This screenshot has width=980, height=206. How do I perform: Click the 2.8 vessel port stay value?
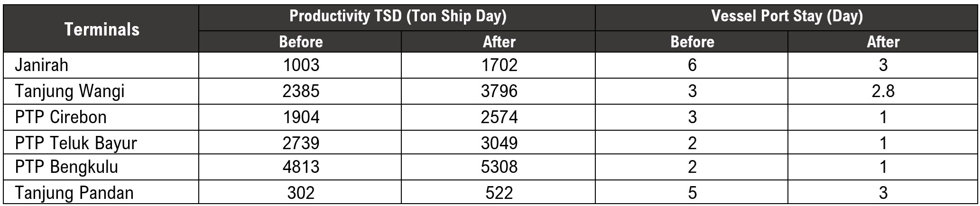883,91
